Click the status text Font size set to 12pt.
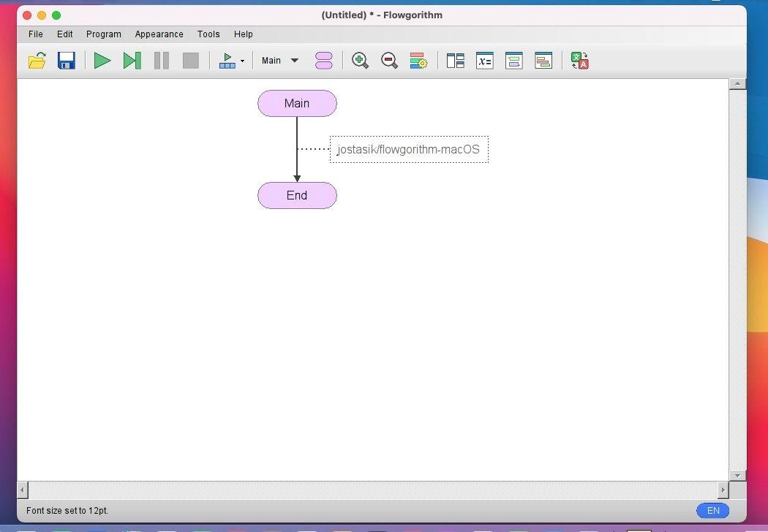Screen dimensions: 768x532 pyautogui.click(x=67, y=511)
